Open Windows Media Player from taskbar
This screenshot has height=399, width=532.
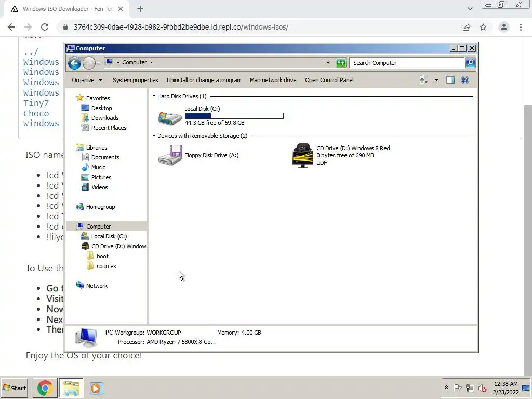[96, 388]
